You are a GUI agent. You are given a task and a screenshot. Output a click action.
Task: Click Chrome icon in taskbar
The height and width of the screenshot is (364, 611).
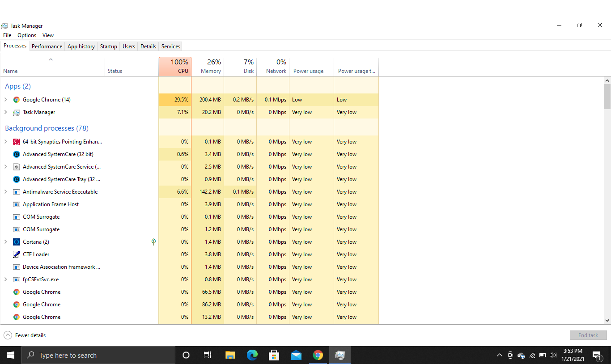[x=318, y=355]
